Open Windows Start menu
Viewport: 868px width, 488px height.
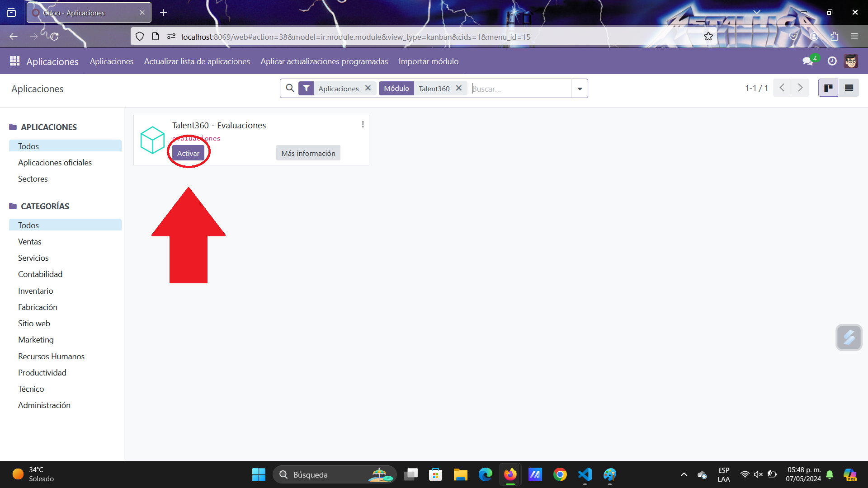259,474
